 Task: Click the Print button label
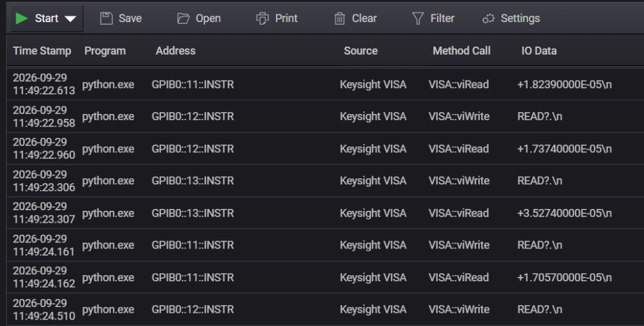tap(286, 18)
